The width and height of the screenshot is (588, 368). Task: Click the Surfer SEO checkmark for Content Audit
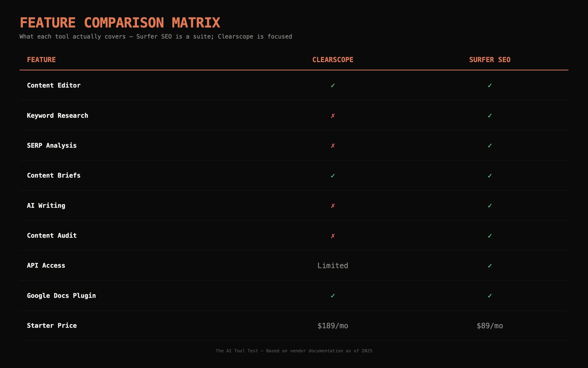tap(490, 236)
